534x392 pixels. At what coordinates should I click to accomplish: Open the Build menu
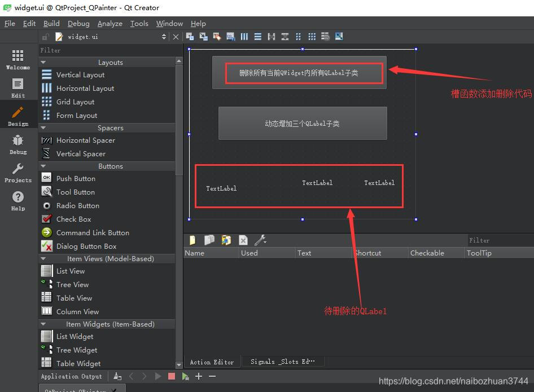[51, 24]
